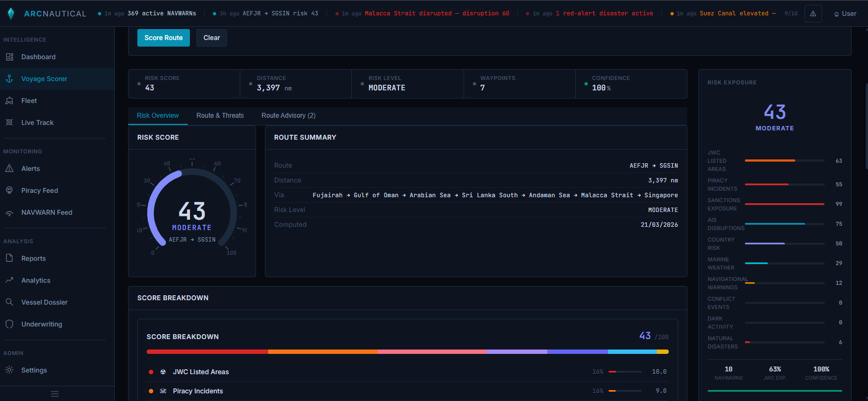Open Dashboard from the sidebar
The width and height of the screenshot is (868, 401).
tap(57, 57)
